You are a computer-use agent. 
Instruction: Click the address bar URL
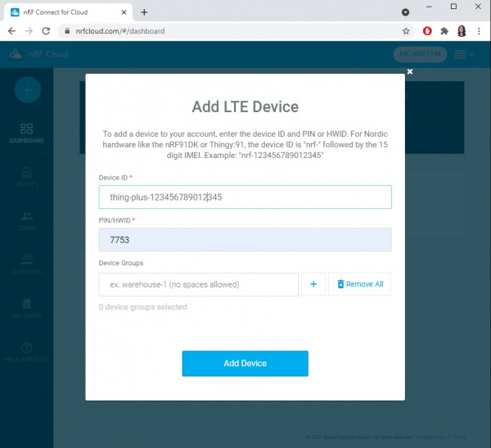coord(120,31)
